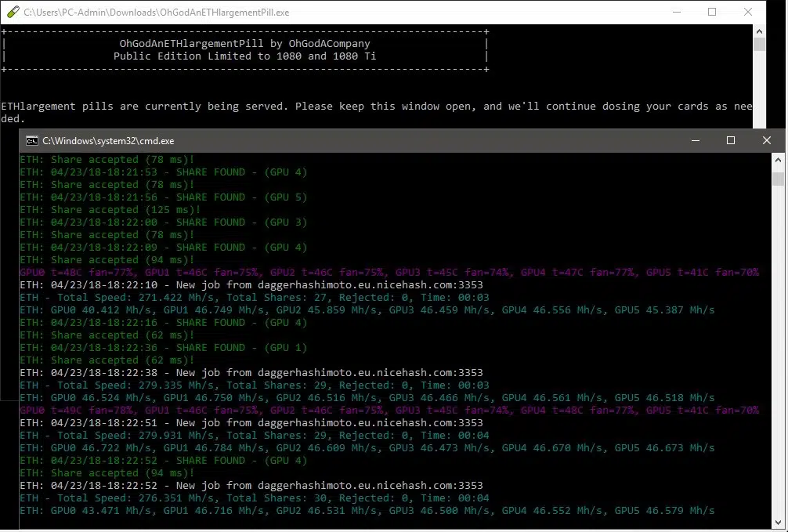The height and width of the screenshot is (532, 788).
Task: Click the first GPU temperature and fan line
Action: click(x=389, y=273)
